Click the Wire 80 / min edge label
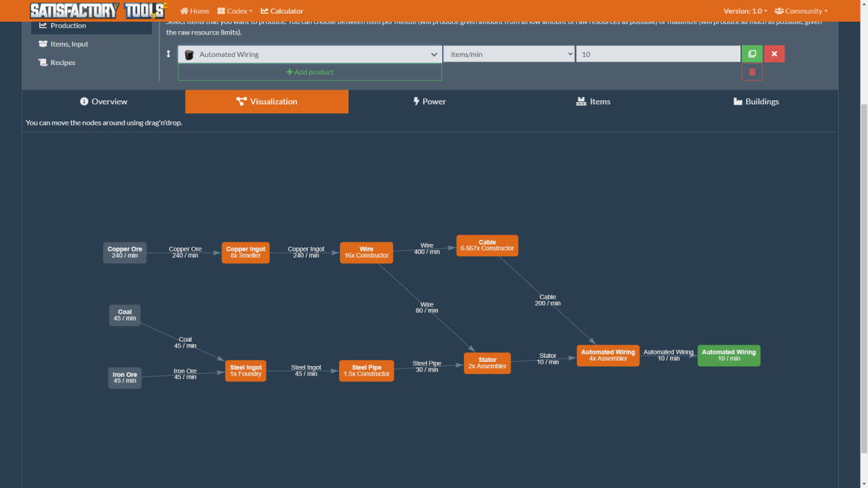868x488 pixels. pos(427,308)
